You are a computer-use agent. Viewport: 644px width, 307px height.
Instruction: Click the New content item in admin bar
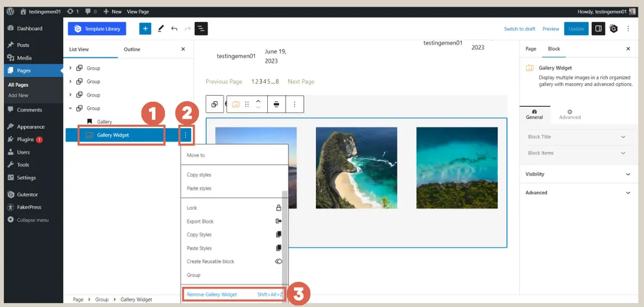[112, 12]
